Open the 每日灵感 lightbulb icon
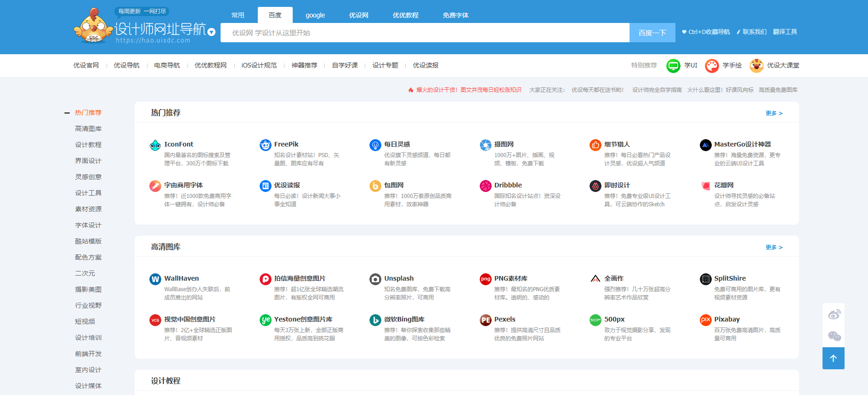Image resolution: width=868 pixels, height=395 pixels. [375, 145]
